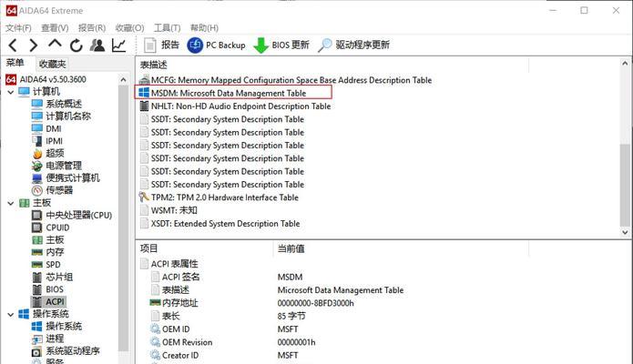Select 中央处理器(CPU) in the tree
The image size is (633, 364).
pyautogui.click(x=72, y=215)
